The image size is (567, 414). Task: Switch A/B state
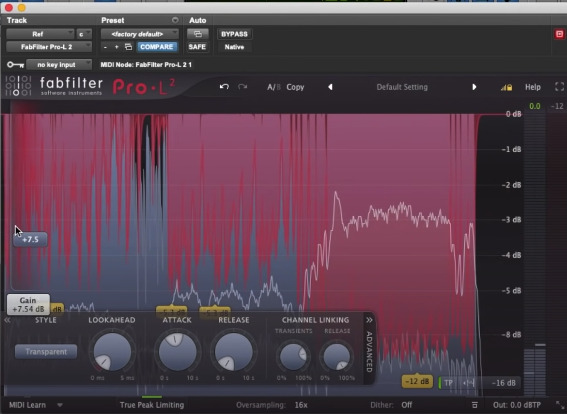pos(273,87)
